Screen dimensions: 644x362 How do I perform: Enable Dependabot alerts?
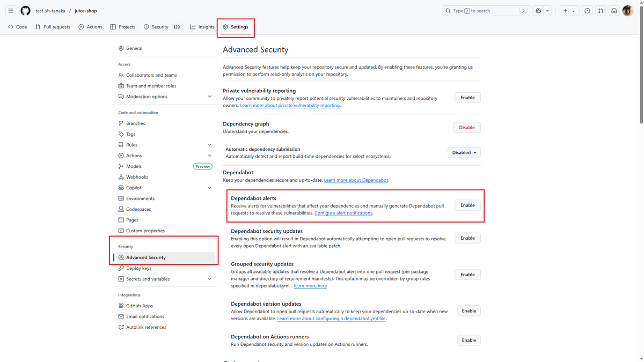pyautogui.click(x=467, y=205)
